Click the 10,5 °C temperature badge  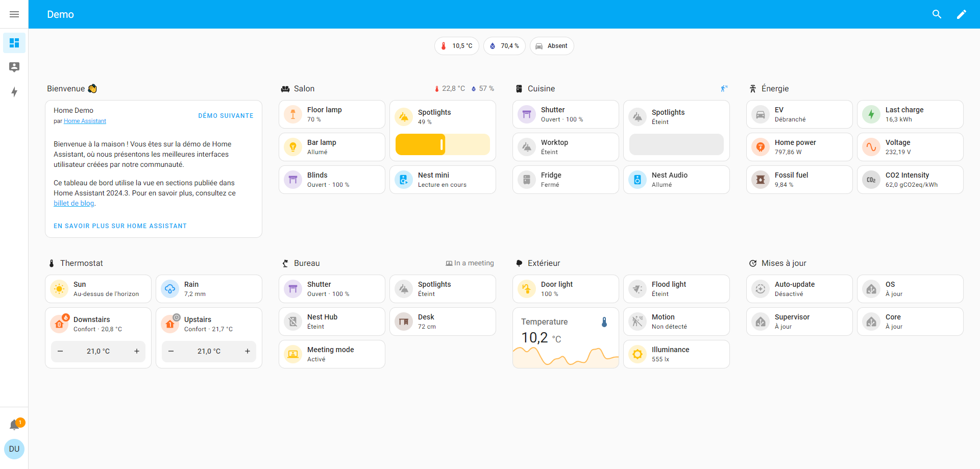[457, 46]
